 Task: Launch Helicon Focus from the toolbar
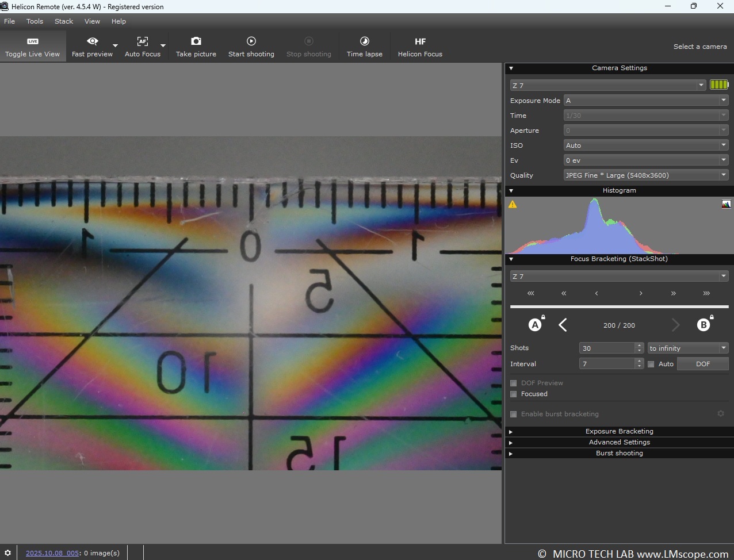(420, 47)
